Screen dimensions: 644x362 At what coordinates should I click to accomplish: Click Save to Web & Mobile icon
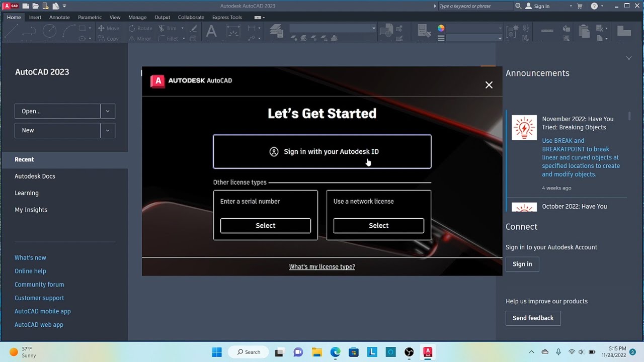56,6
